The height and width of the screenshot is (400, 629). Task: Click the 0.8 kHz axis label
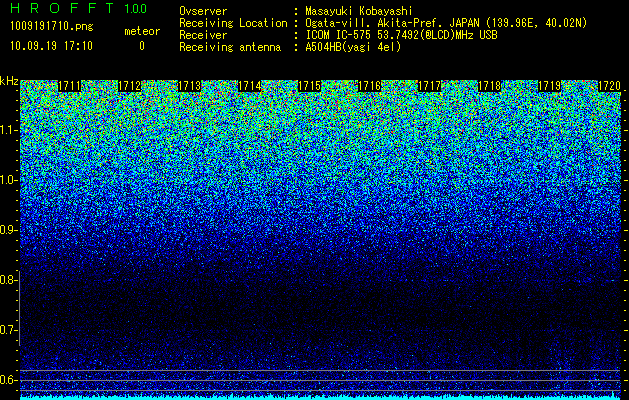click(x=8, y=280)
